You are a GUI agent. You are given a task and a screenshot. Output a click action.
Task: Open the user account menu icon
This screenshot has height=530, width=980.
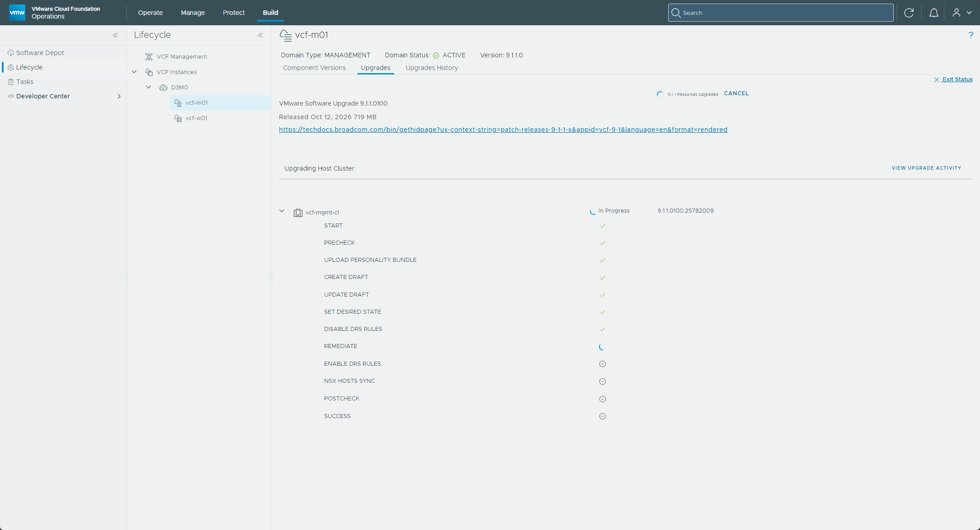(x=956, y=13)
